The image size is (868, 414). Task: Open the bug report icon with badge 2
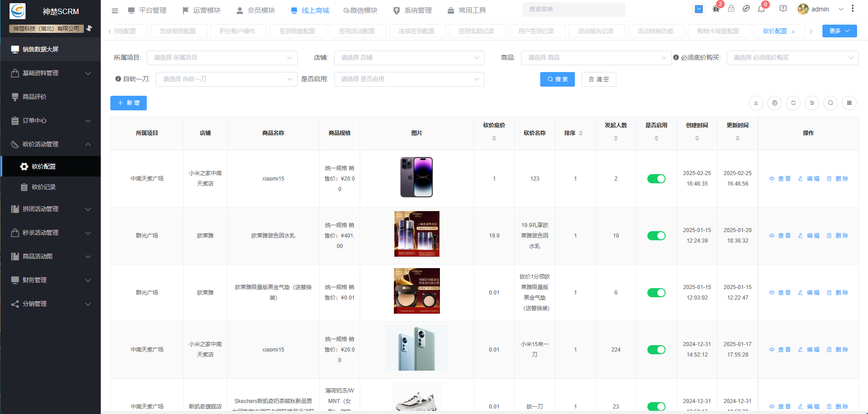[716, 9]
